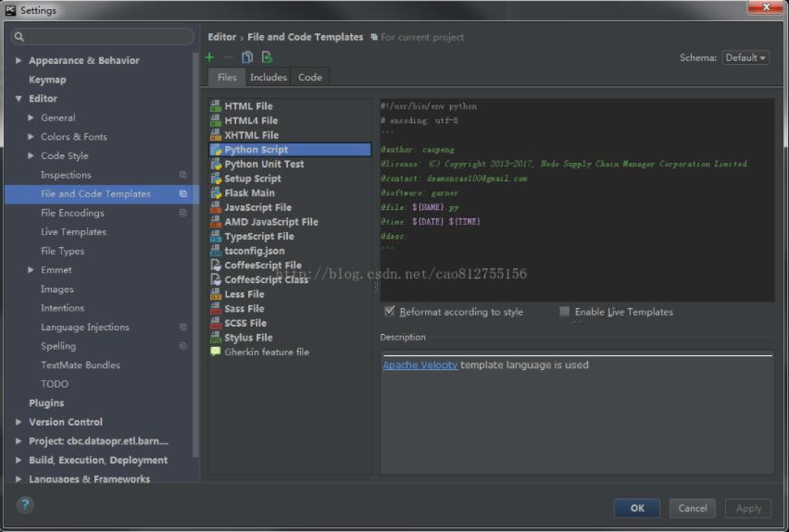Click the settings search field

[x=104, y=37]
